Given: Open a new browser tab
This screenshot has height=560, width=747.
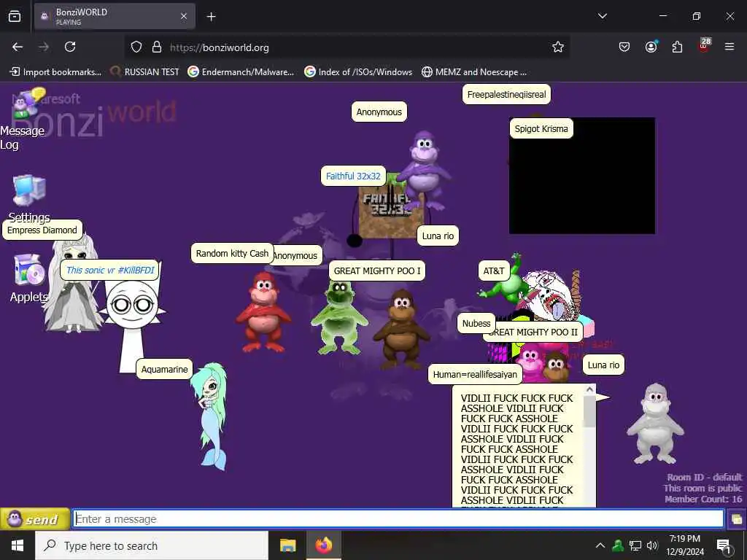Looking at the screenshot, I should click(x=211, y=17).
